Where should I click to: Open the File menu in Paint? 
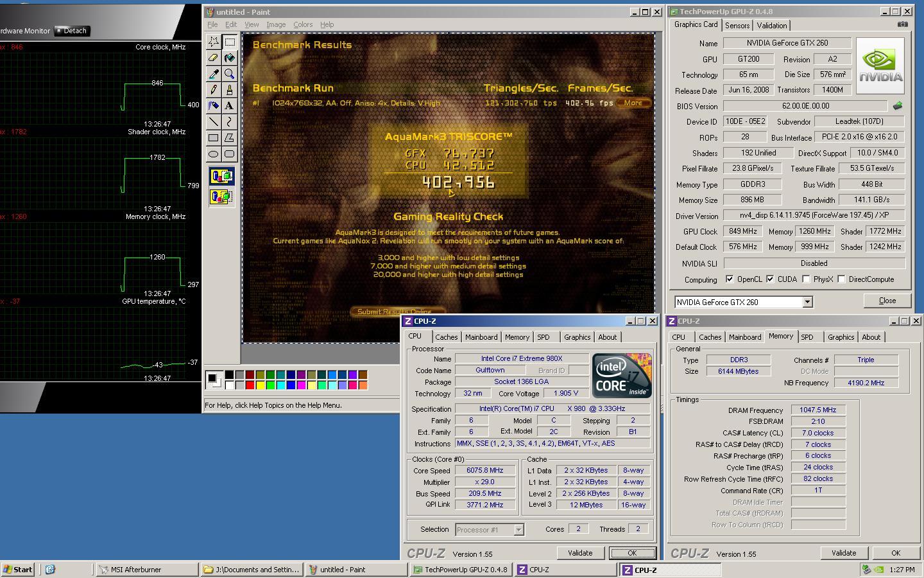212,24
